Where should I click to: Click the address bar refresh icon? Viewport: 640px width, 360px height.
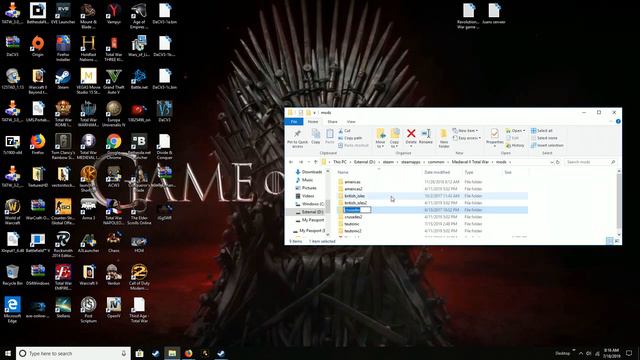[x=558, y=162]
